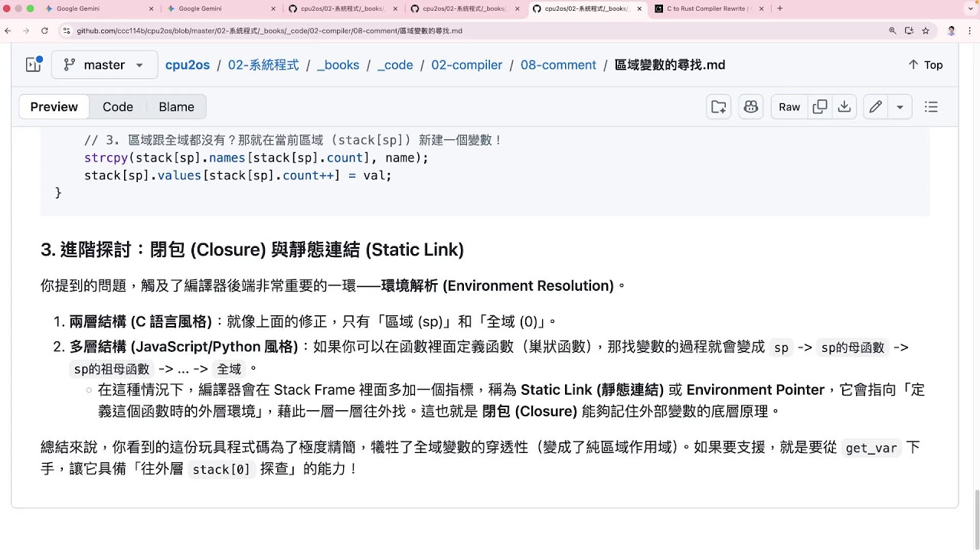Click the site info icon in address bar
This screenshot has width=980, height=551.
tap(67, 31)
